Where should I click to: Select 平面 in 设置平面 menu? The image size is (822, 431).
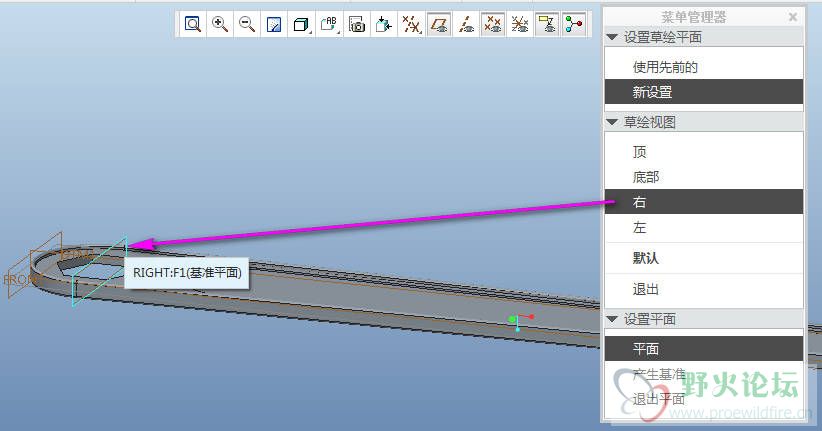click(704, 349)
